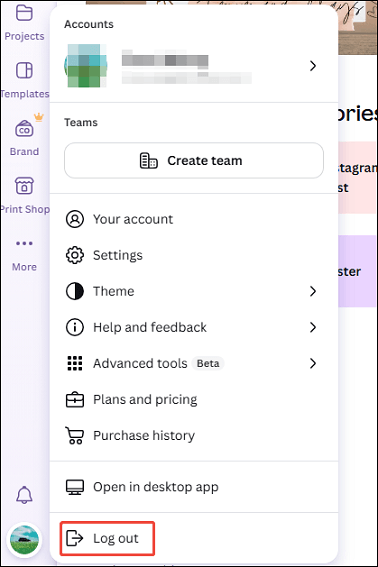This screenshot has width=378, height=567.
Task: Click the person icon beside Your account
Action: 75,219
